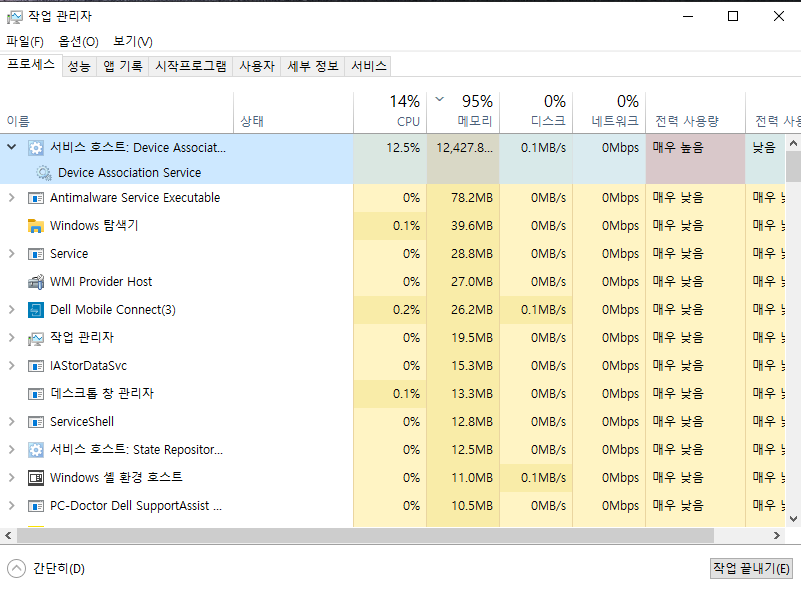This screenshot has width=801, height=592.
Task: Click the gear icon of Device Associat... service host
Action: pos(36,148)
